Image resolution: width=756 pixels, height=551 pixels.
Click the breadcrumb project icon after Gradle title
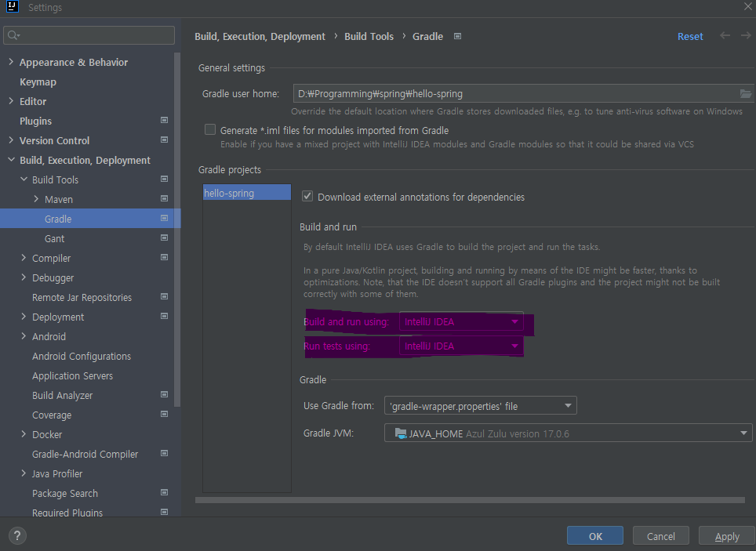click(457, 36)
